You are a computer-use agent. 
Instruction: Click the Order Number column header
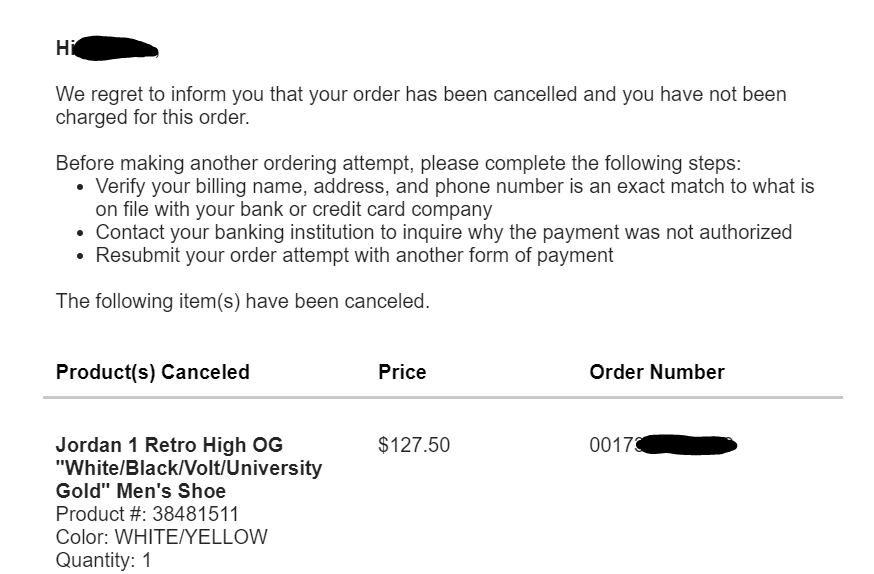tap(657, 372)
